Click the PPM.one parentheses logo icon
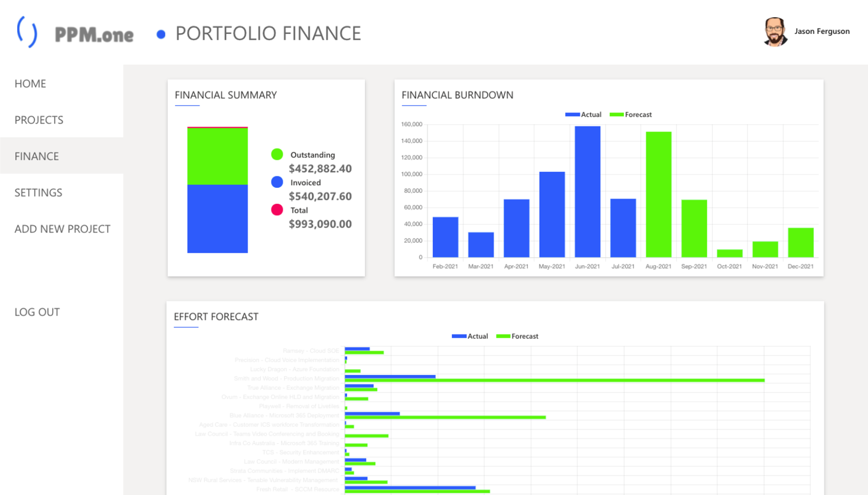 tap(27, 32)
